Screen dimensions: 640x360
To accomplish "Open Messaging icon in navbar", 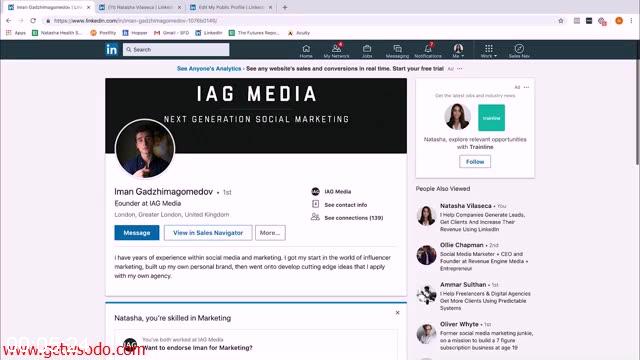I will [397, 51].
